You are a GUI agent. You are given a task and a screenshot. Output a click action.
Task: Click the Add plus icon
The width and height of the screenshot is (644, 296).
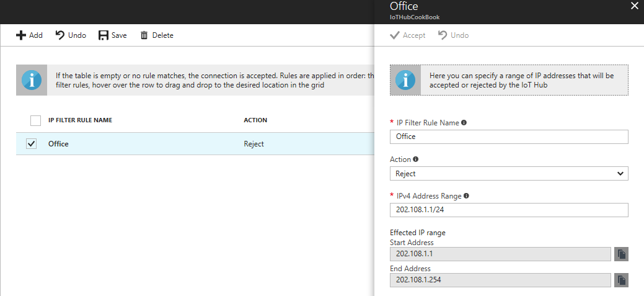coord(20,35)
